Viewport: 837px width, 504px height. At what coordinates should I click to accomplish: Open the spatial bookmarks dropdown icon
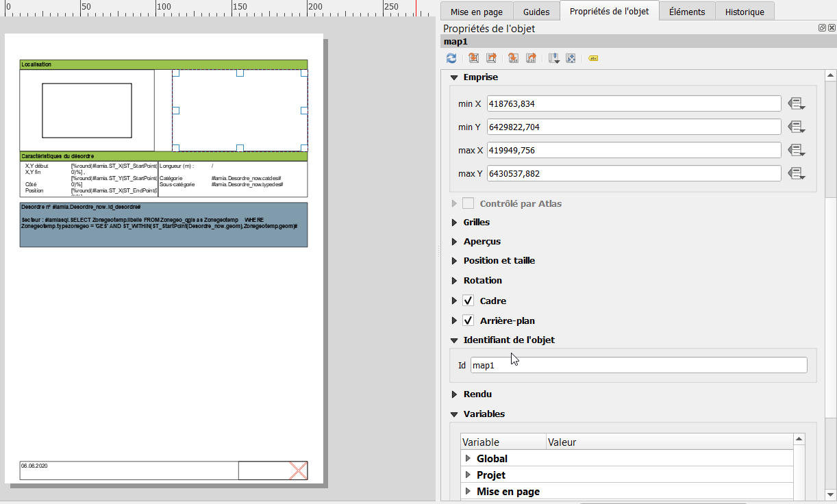[x=554, y=59]
